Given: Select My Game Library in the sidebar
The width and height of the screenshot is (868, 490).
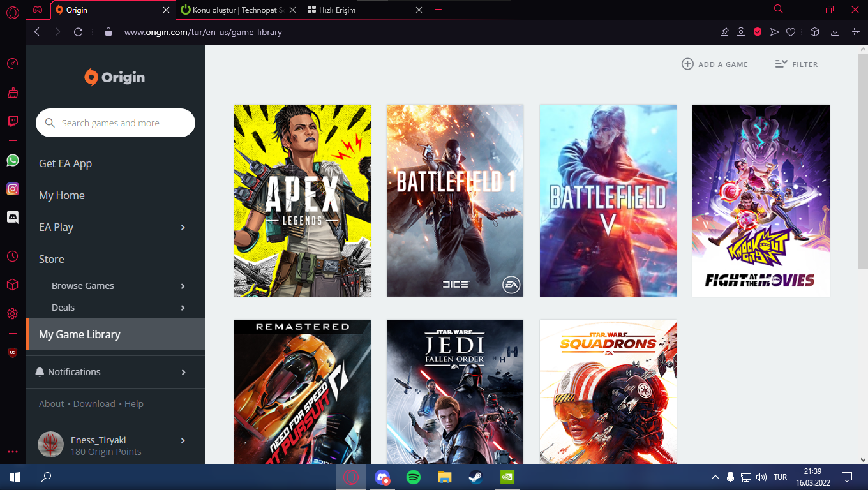Looking at the screenshot, I should click(116, 334).
